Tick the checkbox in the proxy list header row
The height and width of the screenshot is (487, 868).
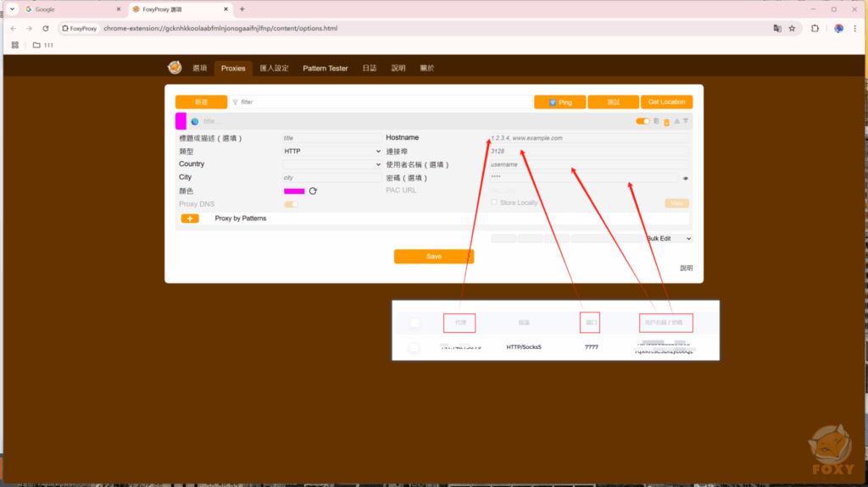click(415, 323)
